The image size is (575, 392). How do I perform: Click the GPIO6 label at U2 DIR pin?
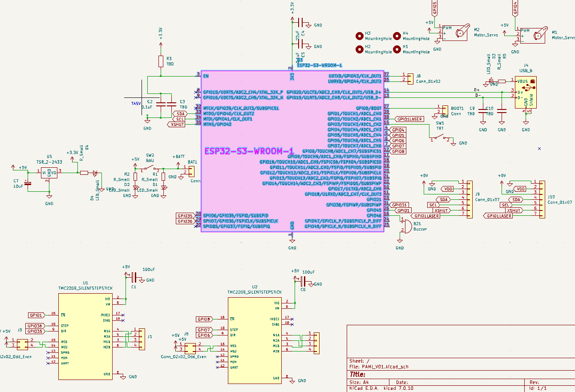point(204,335)
